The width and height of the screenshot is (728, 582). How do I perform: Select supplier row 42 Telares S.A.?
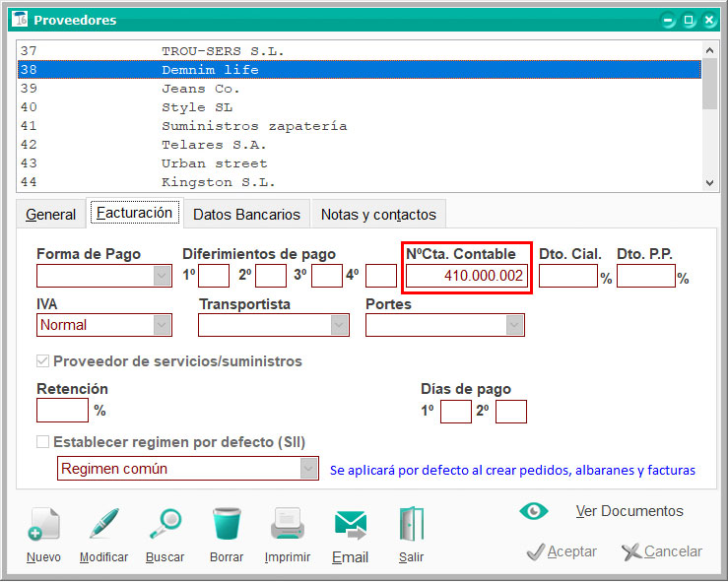(x=360, y=145)
